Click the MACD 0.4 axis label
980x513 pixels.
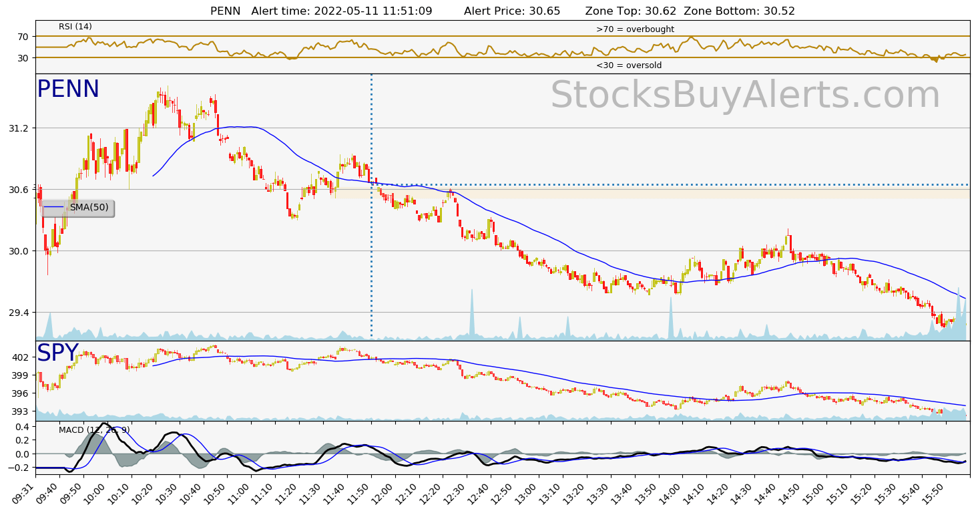(23, 426)
